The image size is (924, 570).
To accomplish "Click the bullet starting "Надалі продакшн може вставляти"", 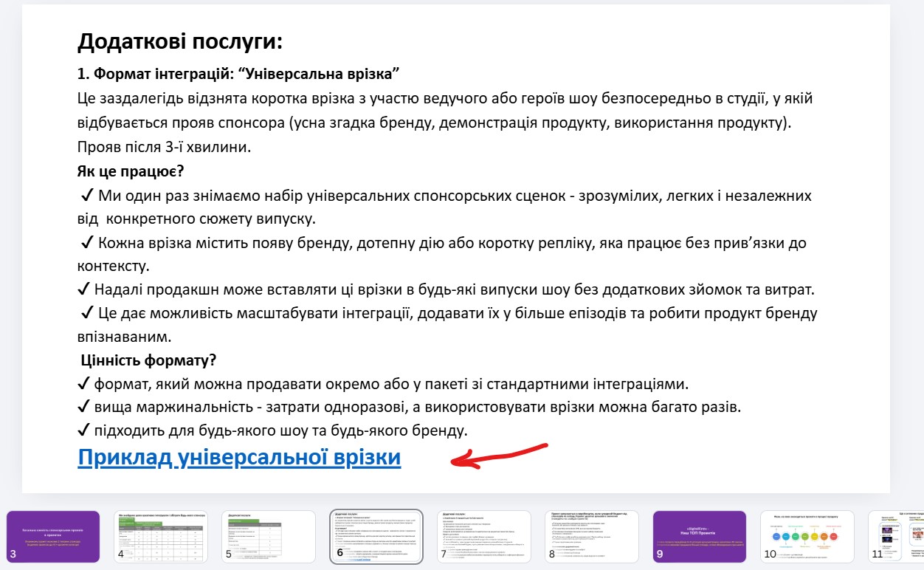I will pyautogui.click(x=447, y=290).
